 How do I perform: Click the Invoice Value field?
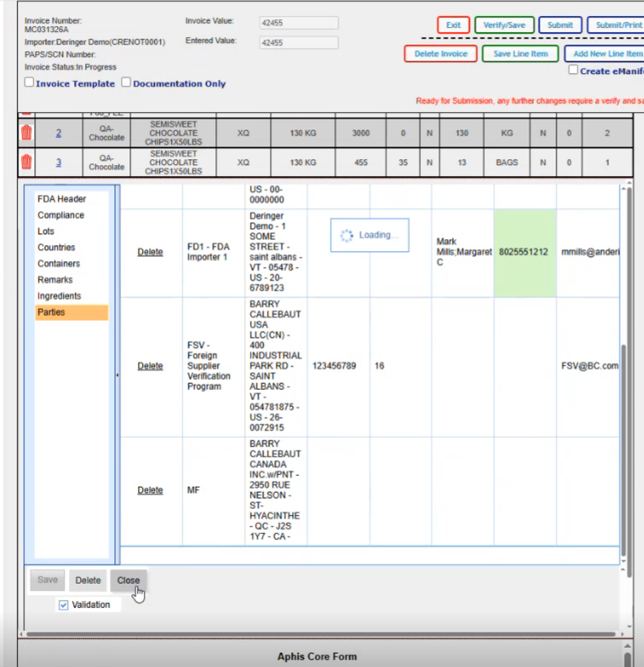click(x=299, y=23)
